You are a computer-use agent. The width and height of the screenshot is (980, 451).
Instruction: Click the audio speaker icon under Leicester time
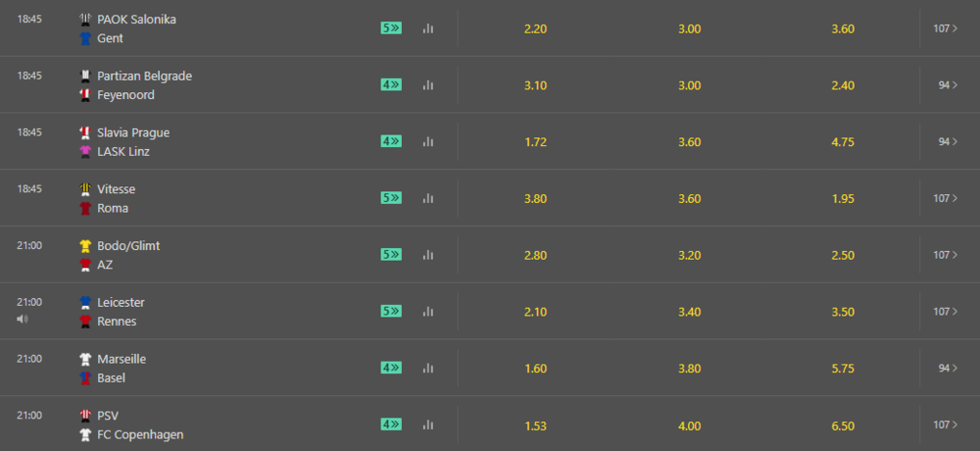click(23, 319)
